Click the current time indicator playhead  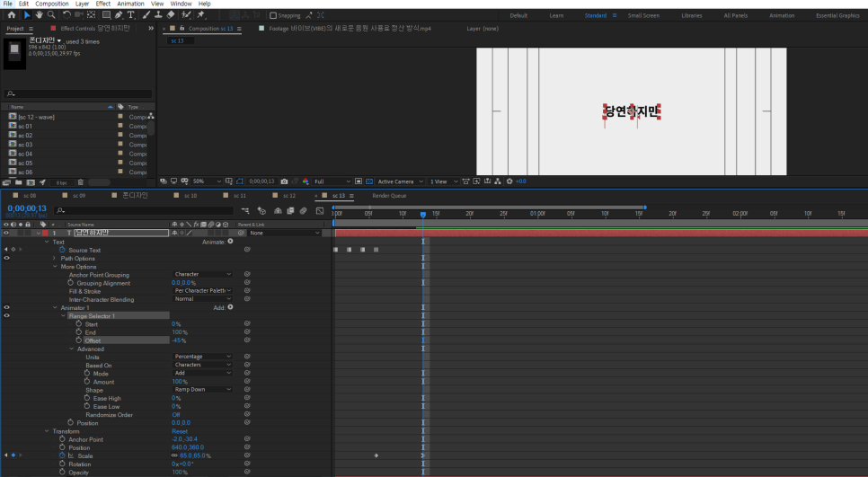(423, 214)
